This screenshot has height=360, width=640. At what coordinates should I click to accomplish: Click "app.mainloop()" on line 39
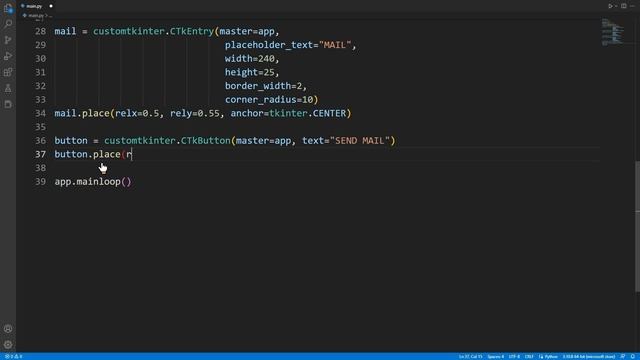(93, 182)
